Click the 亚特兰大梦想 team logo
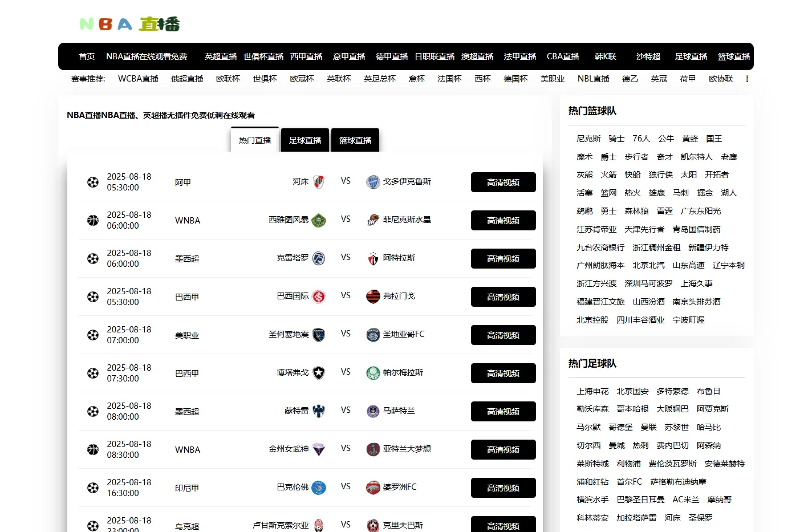 tap(373, 449)
